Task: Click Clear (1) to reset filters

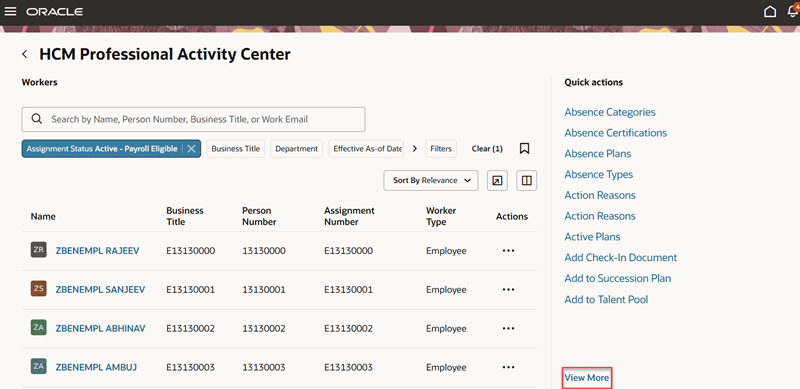Action: pyautogui.click(x=487, y=149)
